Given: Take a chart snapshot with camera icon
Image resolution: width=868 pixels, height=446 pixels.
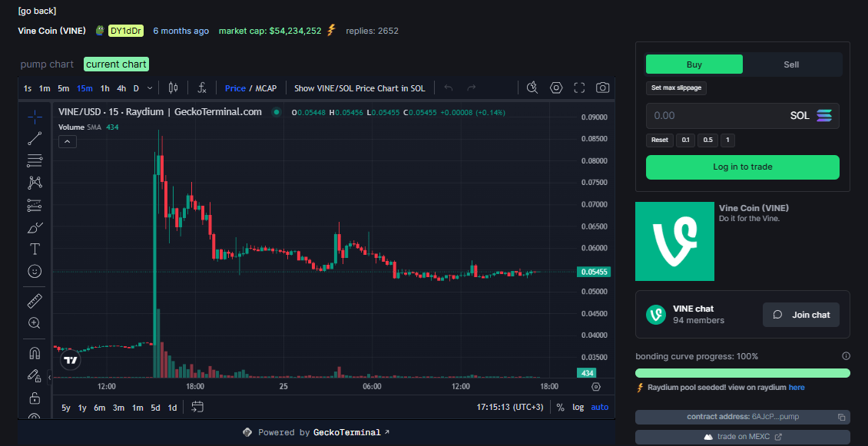Looking at the screenshot, I should tap(603, 88).
